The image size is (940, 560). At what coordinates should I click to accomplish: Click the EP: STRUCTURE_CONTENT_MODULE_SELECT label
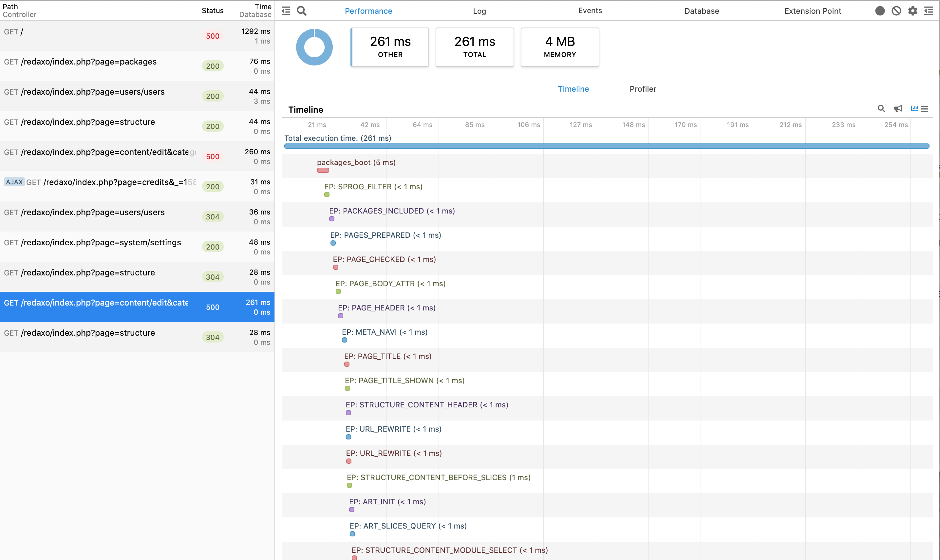(x=449, y=550)
